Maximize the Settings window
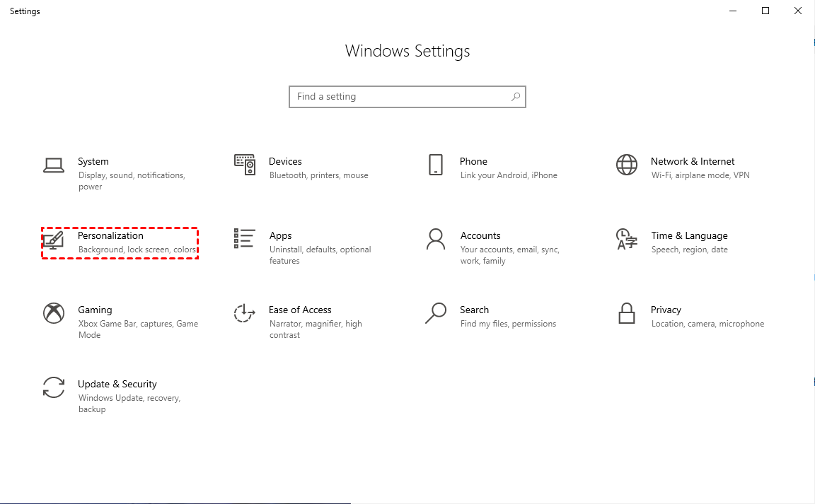This screenshot has height=504, width=815. pos(765,11)
